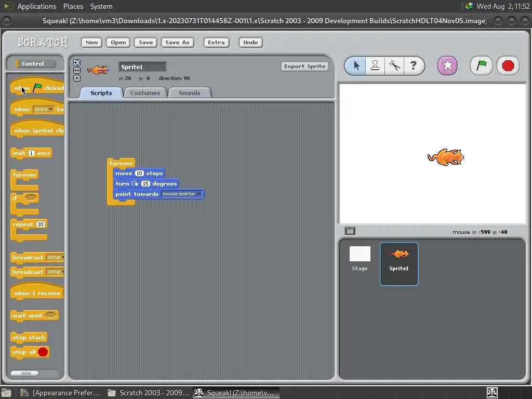The width and height of the screenshot is (532, 399).
Task: Click the cat sprite on the stage
Action: [x=446, y=157]
